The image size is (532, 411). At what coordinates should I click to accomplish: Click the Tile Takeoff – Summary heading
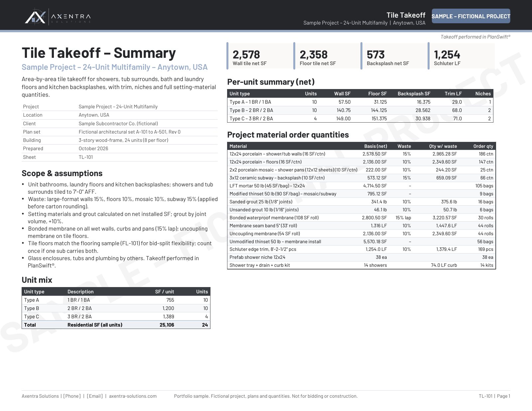(x=99, y=53)
